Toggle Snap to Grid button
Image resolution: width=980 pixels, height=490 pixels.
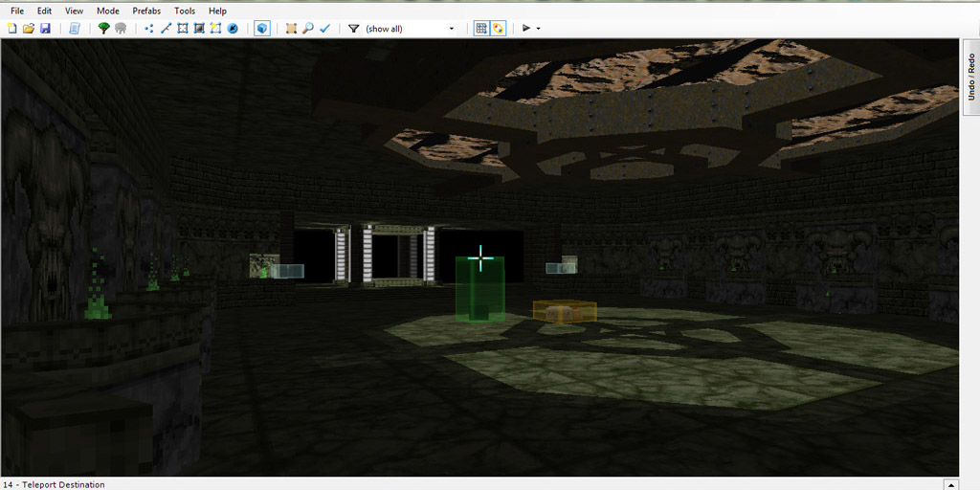point(481,28)
